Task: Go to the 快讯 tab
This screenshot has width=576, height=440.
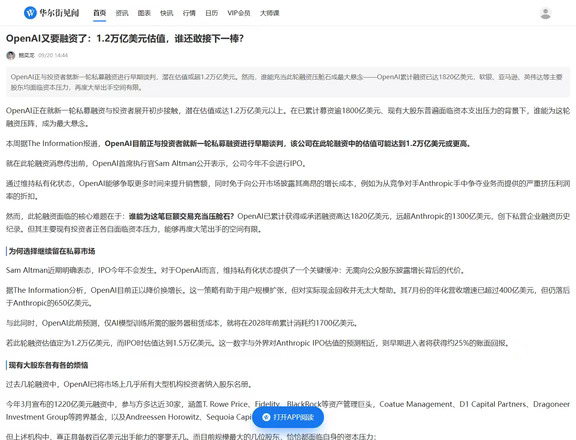Action: [167, 13]
